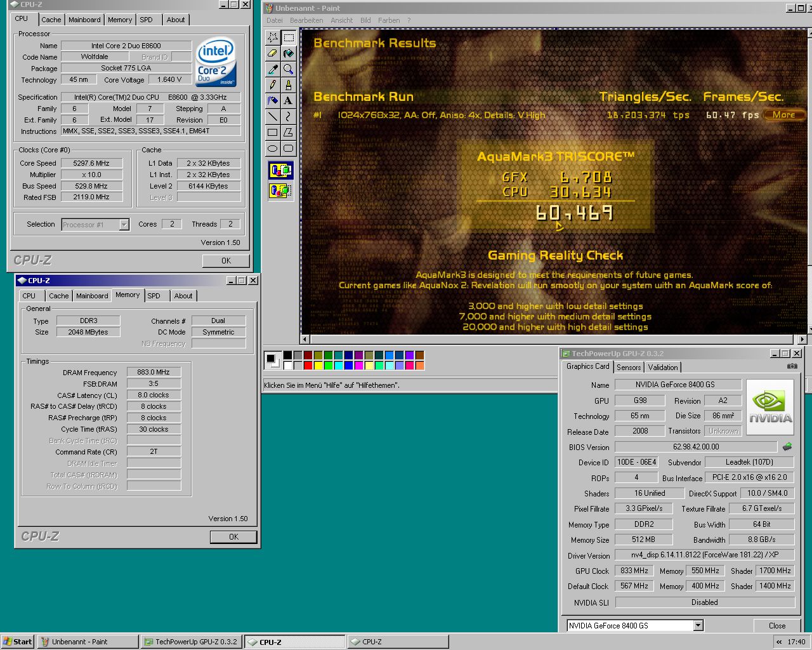Switch to the Sensors tab in GPU-Z
The height and width of the screenshot is (650, 812).
(x=629, y=368)
